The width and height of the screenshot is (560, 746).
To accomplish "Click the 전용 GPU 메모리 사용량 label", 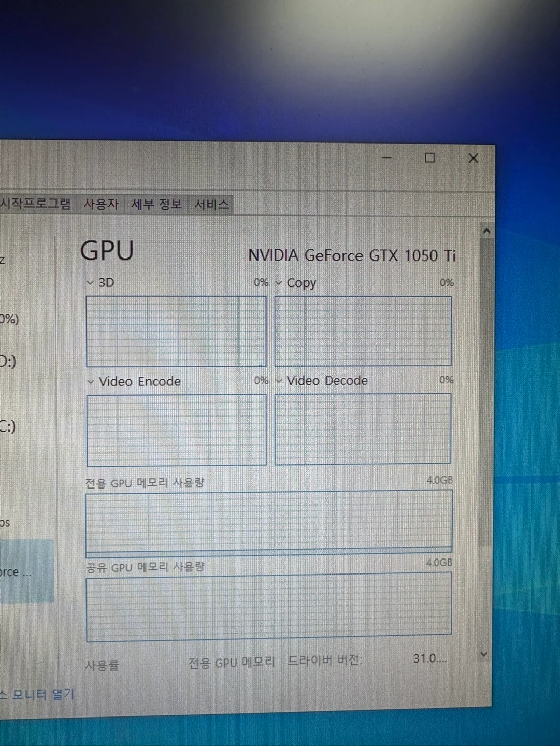I will [x=145, y=483].
